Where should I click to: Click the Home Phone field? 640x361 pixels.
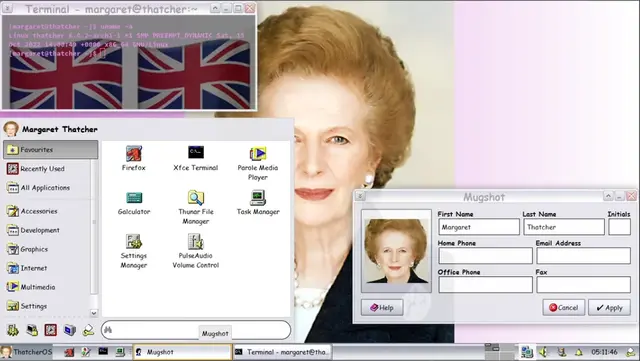[x=485, y=256]
